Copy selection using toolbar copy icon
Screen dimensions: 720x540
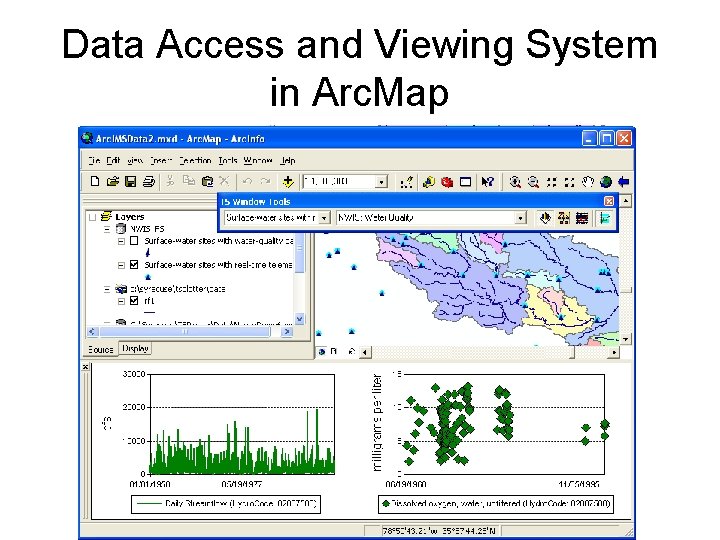(x=188, y=181)
